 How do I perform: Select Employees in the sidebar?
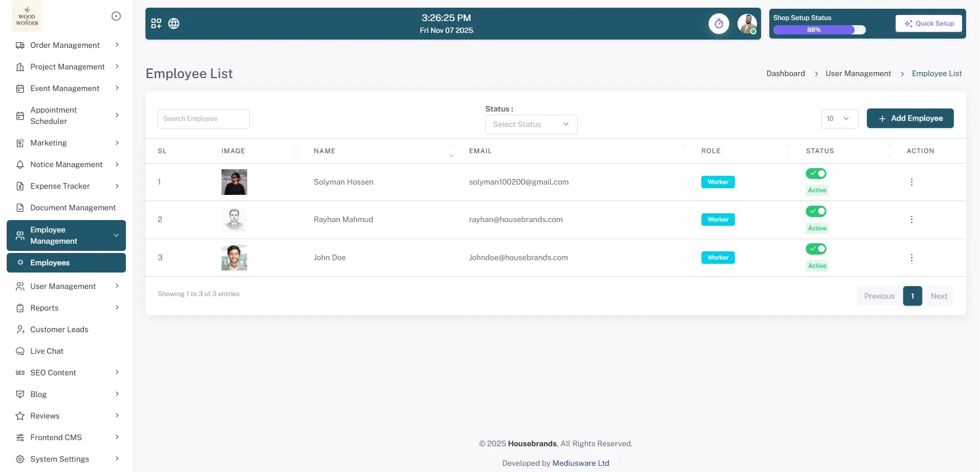point(49,262)
